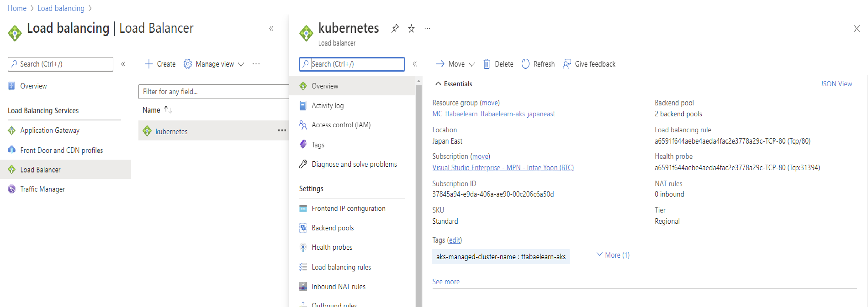Open Traffic Manager service
Screen dimensions: 868x307
(42, 189)
